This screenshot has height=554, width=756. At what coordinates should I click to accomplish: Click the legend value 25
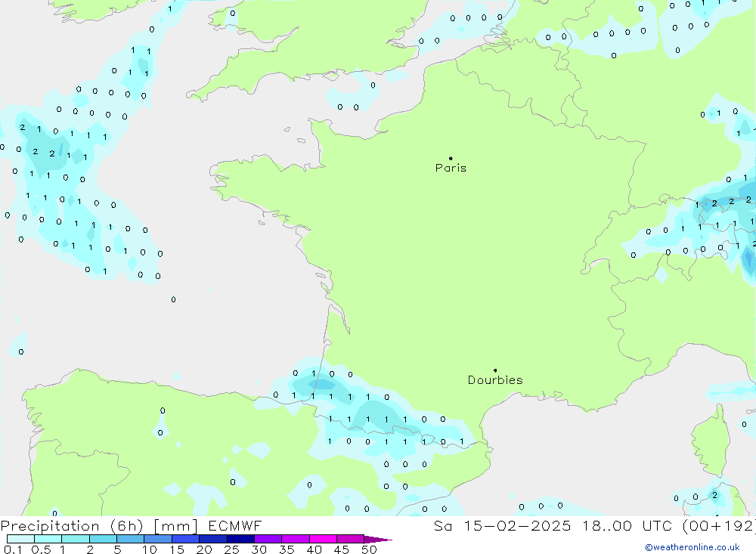coord(231,549)
